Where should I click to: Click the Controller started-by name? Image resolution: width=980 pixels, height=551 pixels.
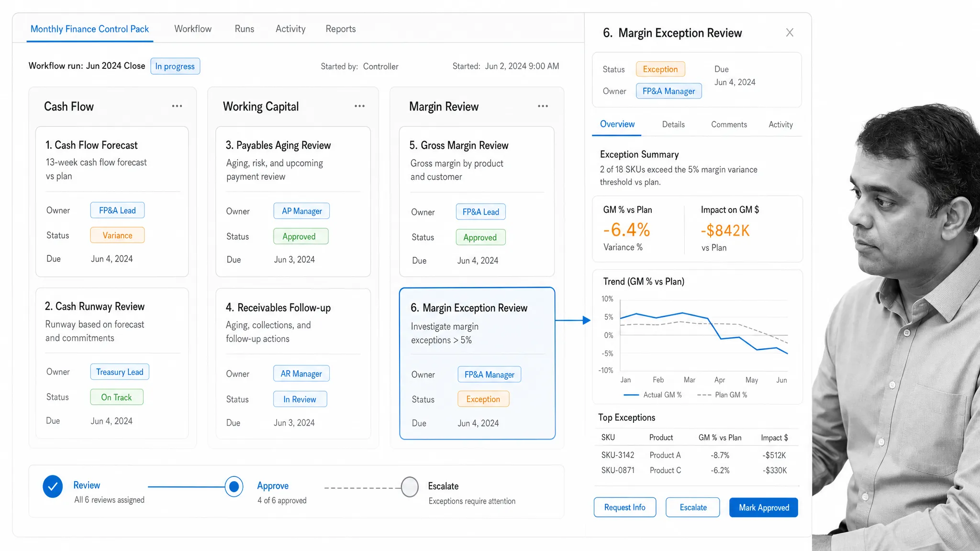click(380, 66)
